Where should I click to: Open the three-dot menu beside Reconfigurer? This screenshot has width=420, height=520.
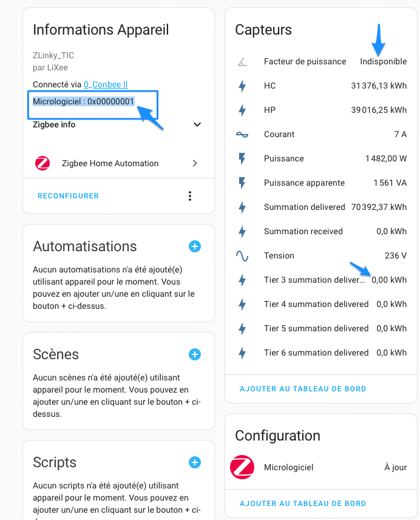click(x=190, y=196)
